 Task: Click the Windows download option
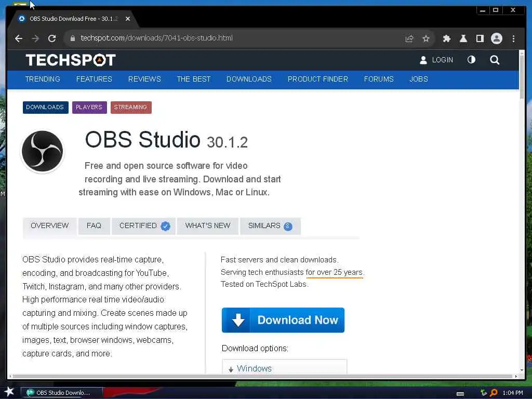click(284, 367)
